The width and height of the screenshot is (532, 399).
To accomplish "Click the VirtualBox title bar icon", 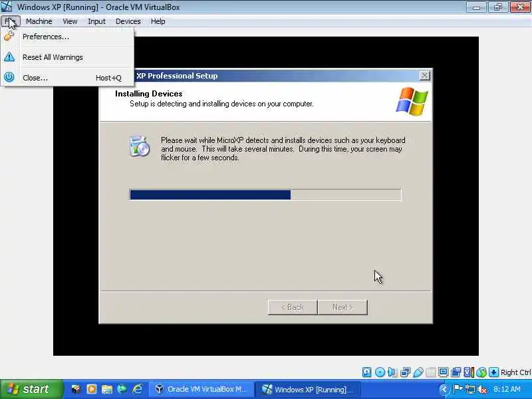I will pos(7,7).
